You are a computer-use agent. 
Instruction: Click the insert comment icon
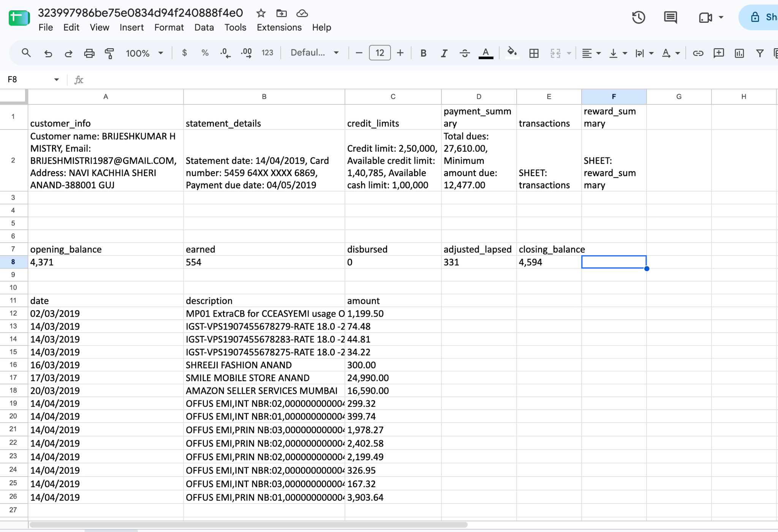[x=718, y=53]
